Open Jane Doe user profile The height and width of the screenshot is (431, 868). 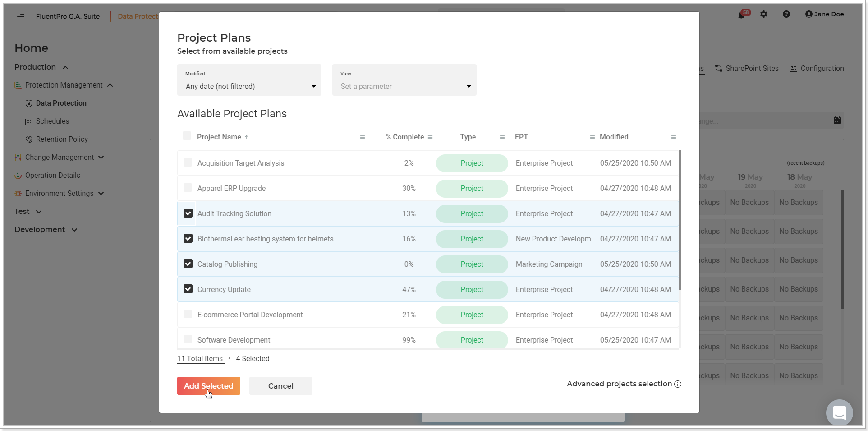pyautogui.click(x=825, y=14)
